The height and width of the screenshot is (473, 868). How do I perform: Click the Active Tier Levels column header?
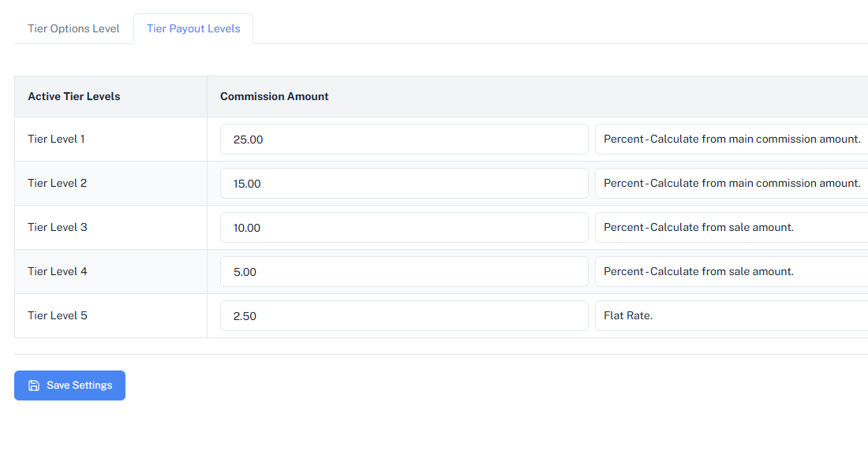point(73,96)
